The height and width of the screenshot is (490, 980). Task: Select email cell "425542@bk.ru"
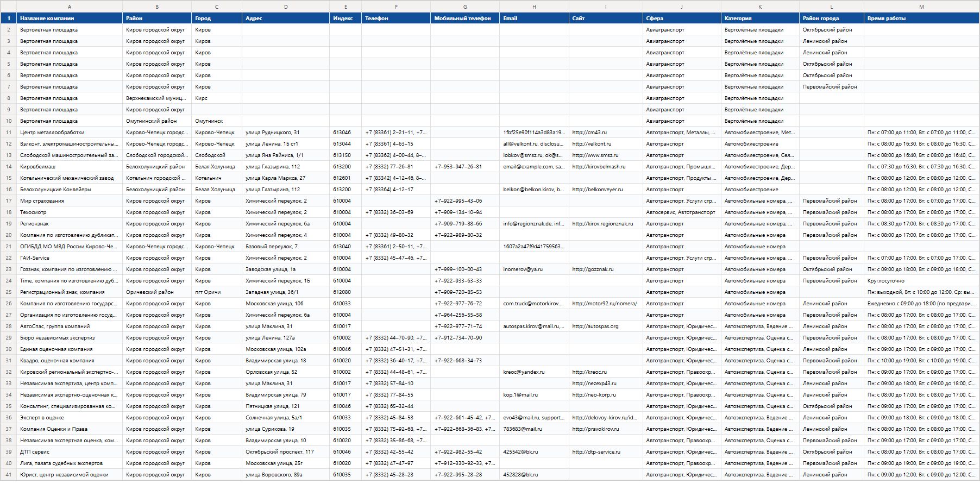tap(534, 452)
